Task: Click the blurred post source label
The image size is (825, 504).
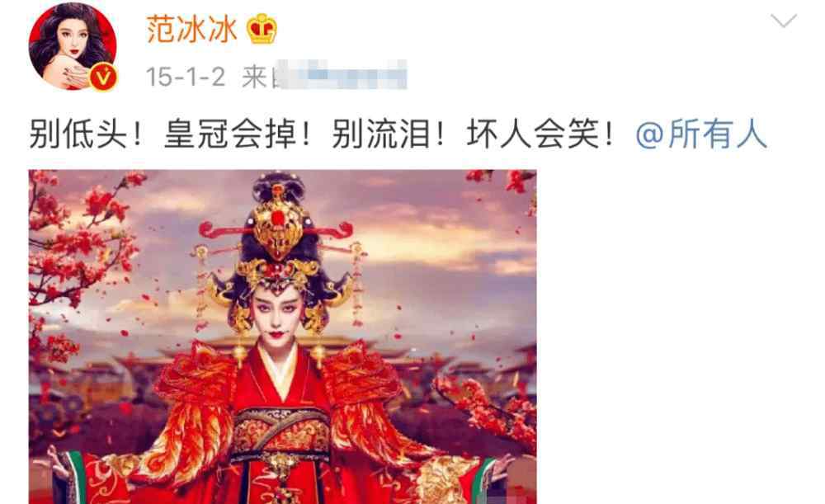Action: [342, 75]
